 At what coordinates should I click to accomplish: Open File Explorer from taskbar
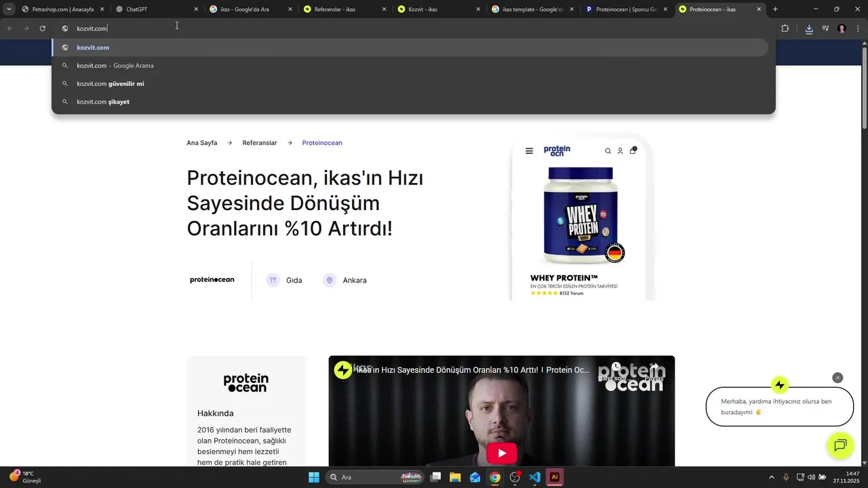pyautogui.click(x=455, y=477)
